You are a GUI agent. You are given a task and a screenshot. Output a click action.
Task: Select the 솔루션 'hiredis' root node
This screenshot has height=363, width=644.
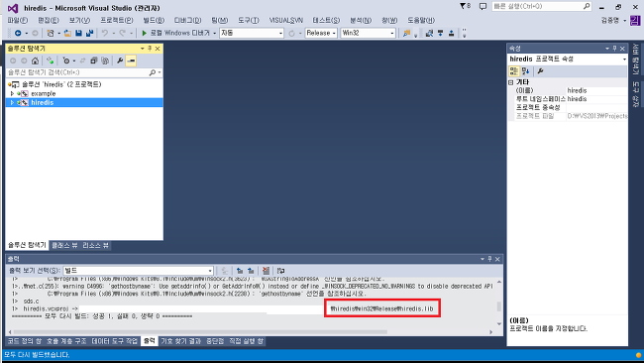(61, 84)
